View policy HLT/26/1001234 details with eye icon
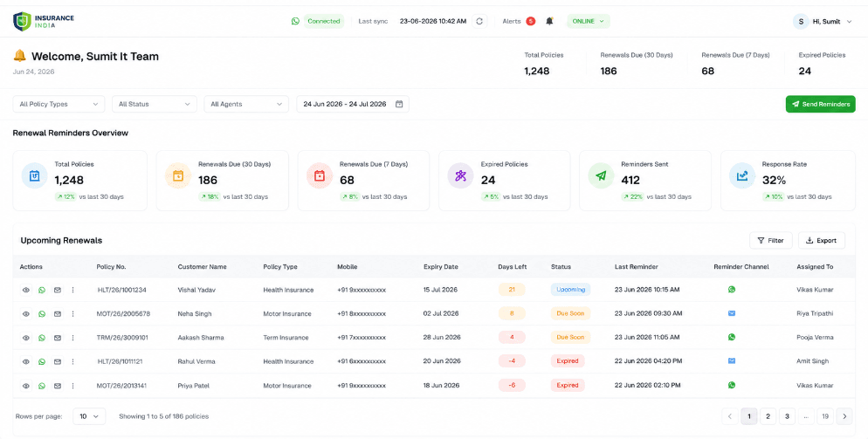The height and width of the screenshot is (439, 868). click(26, 290)
